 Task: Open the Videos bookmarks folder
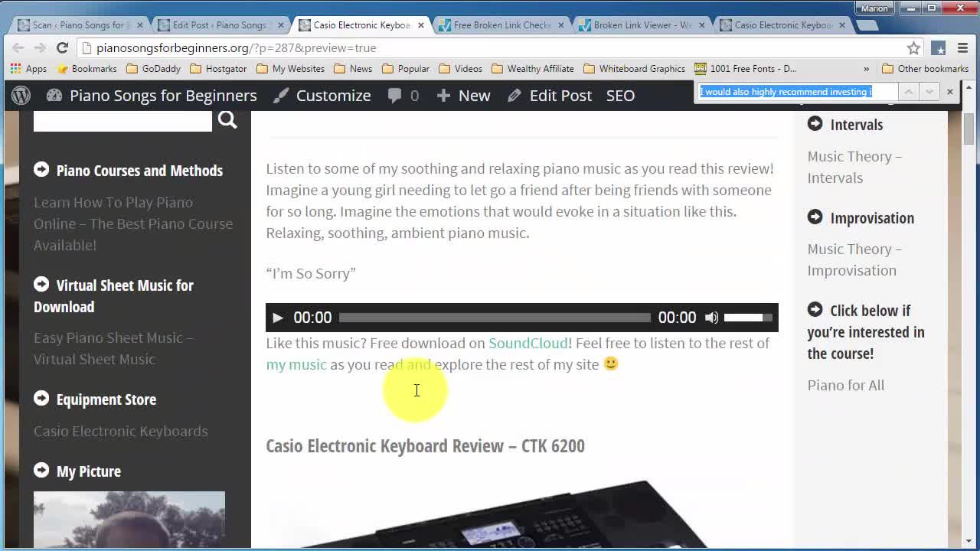click(x=460, y=69)
